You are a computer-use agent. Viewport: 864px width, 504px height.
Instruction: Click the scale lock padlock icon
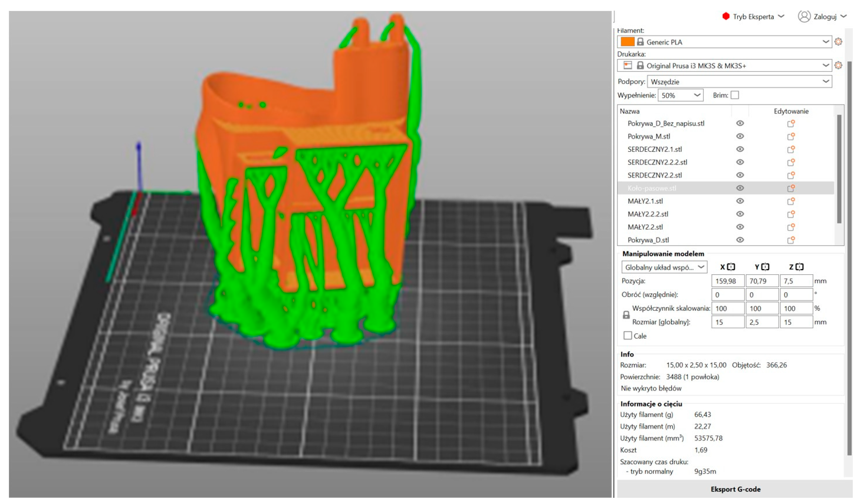tap(626, 315)
